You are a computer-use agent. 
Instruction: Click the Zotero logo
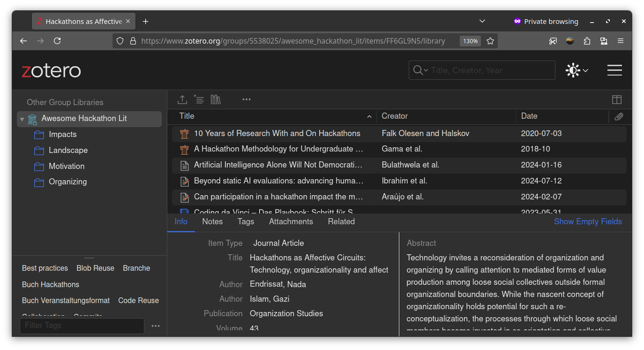51,70
